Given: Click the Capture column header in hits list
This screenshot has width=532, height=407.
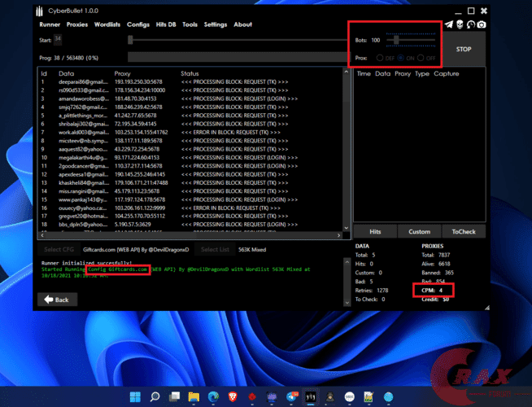Looking at the screenshot, I should [446, 73].
